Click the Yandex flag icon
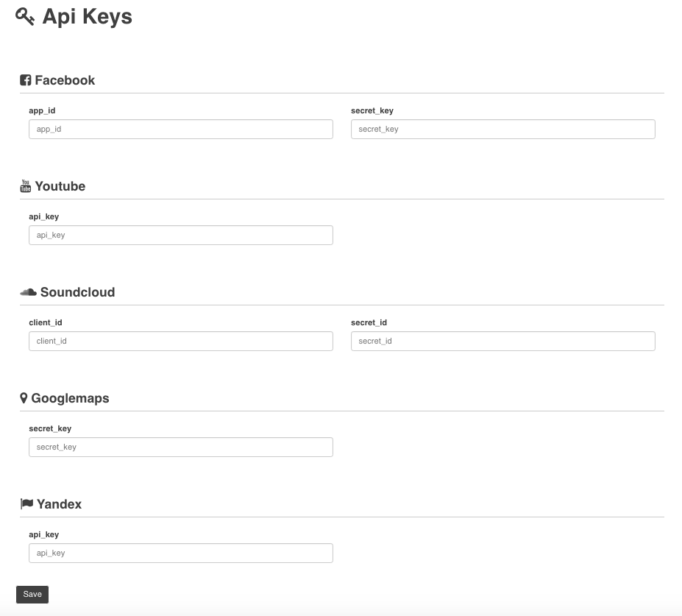 point(26,504)
